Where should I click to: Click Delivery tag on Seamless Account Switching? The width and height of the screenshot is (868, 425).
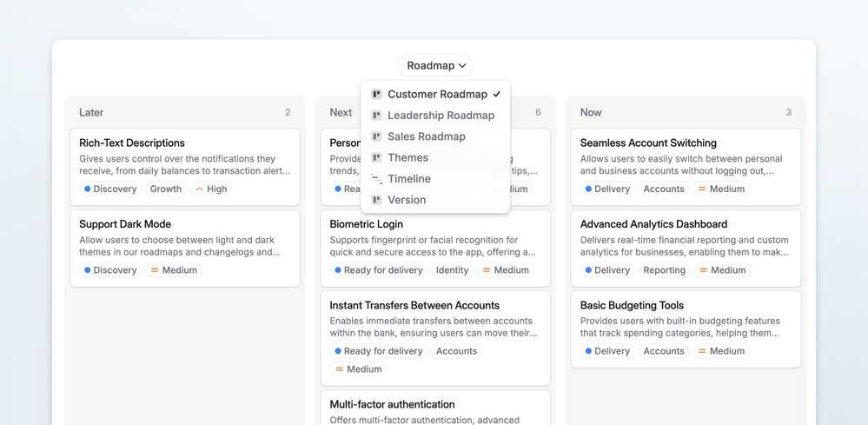(x=608, y=189)
